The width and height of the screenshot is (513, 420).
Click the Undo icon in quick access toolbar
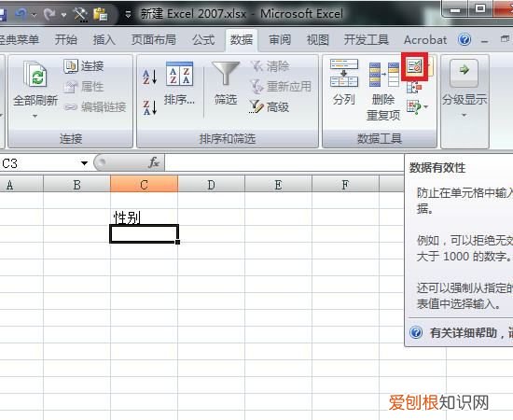pos(21,14)
